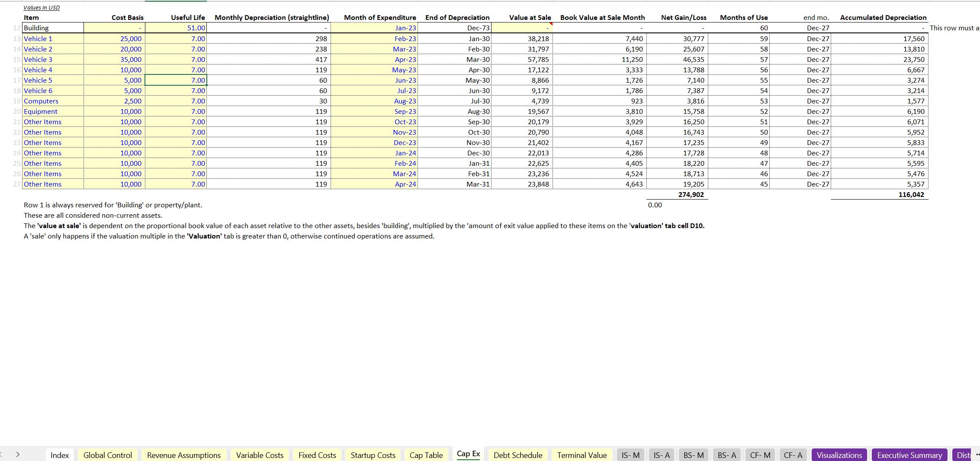Click the red comment indicator on Value at Sale header
The height and width of the screenshot is (461, 980).
coord(550,24)
